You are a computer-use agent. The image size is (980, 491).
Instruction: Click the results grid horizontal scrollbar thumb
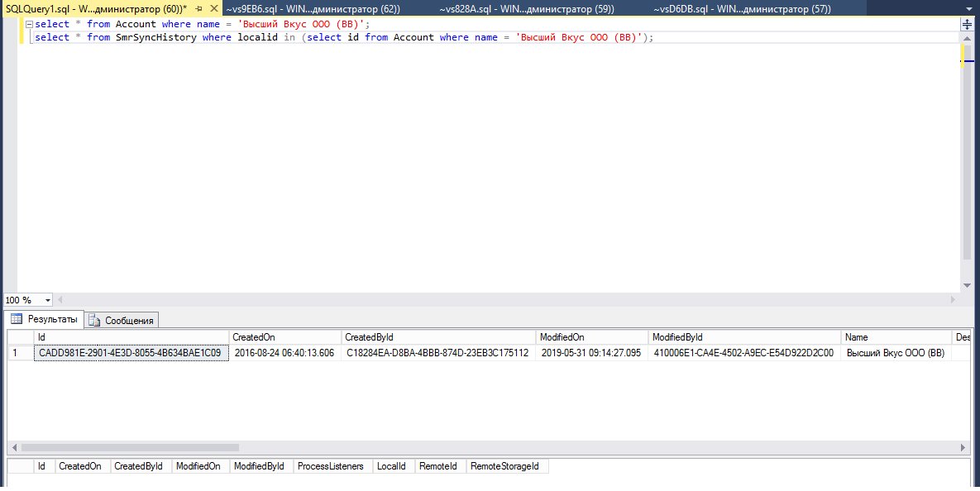(x=130, y=447)
